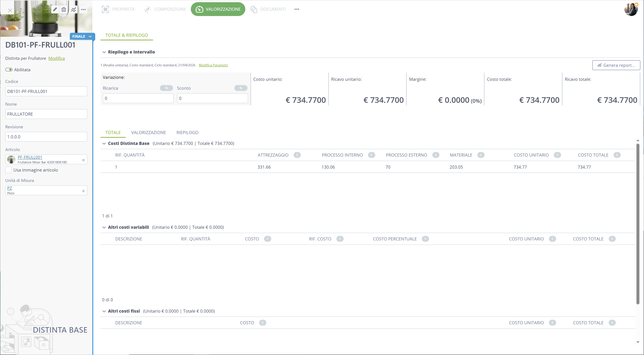The height and width of the screenshot is (355, 644).
Task: Click the scroll-up arrow of the costs panel
Action: coord(638,140)
